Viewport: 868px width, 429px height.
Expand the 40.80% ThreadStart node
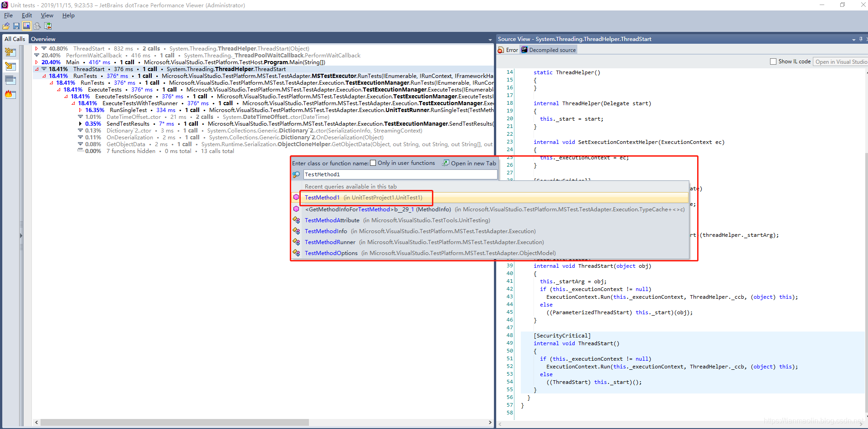click(x=36, y=48)
